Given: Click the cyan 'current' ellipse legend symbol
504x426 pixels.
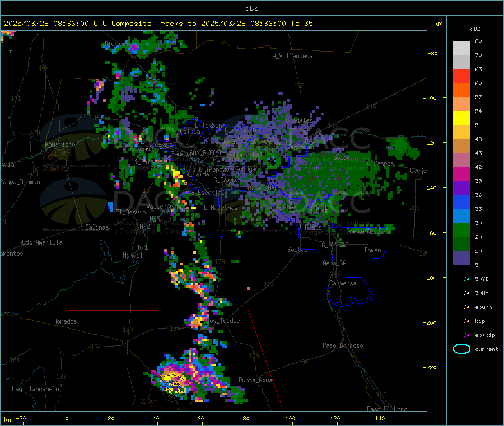Looking at the screenshot, I should click(x=461, y=349).
